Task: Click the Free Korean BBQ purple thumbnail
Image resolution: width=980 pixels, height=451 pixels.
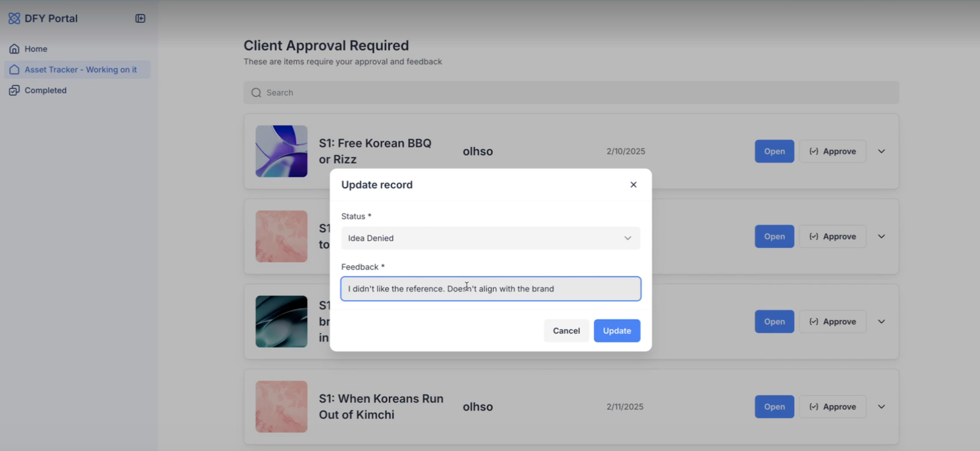Action: pyautogui.click(x=281, y=151)
